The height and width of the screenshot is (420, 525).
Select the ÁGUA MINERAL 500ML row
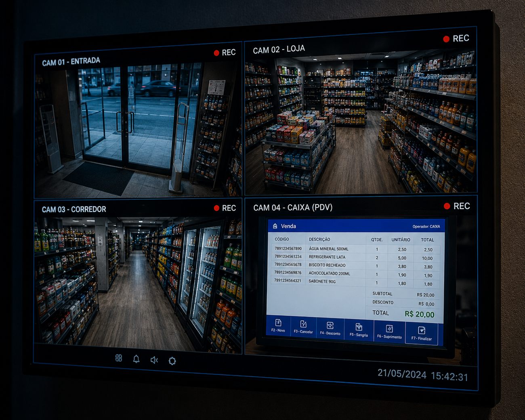pyautogui.click(x=355, y=249)
